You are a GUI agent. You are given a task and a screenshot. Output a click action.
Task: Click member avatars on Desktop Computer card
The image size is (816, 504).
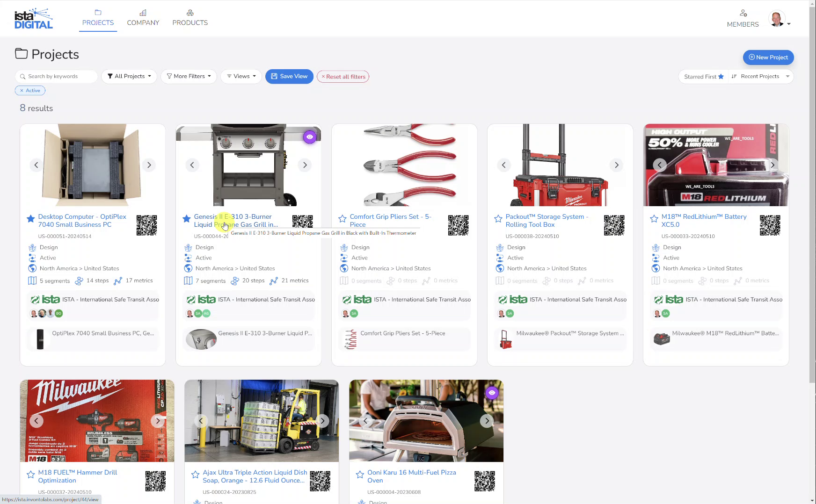[46, 313]
